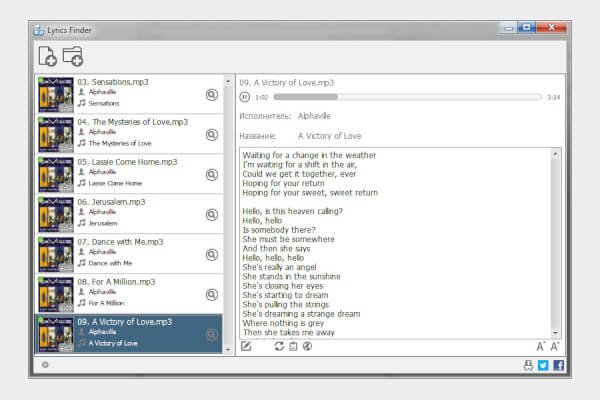Search lyrics for Dance with Me
The width and height of the screenshot is (600, 400).
point(212,255)
